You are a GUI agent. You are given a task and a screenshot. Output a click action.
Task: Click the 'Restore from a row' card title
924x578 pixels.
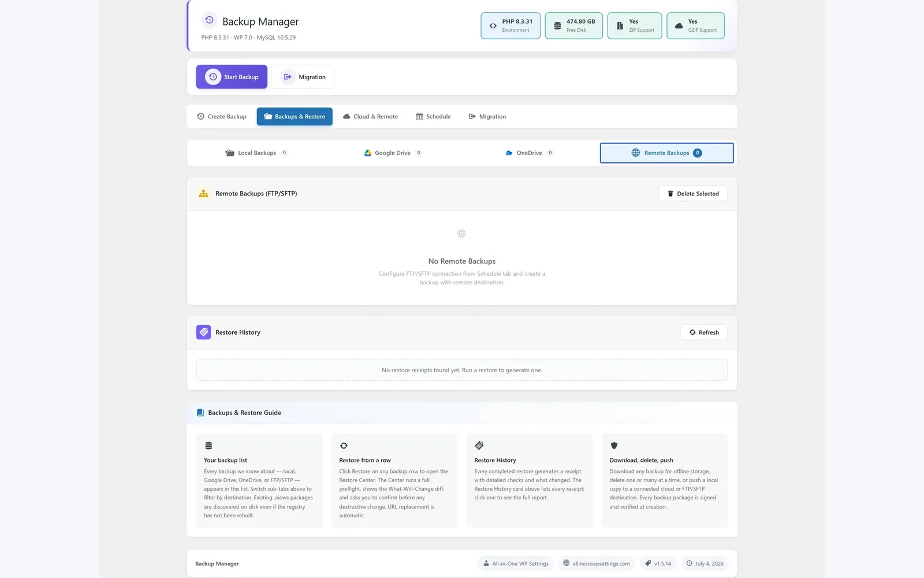click(365, 461)
